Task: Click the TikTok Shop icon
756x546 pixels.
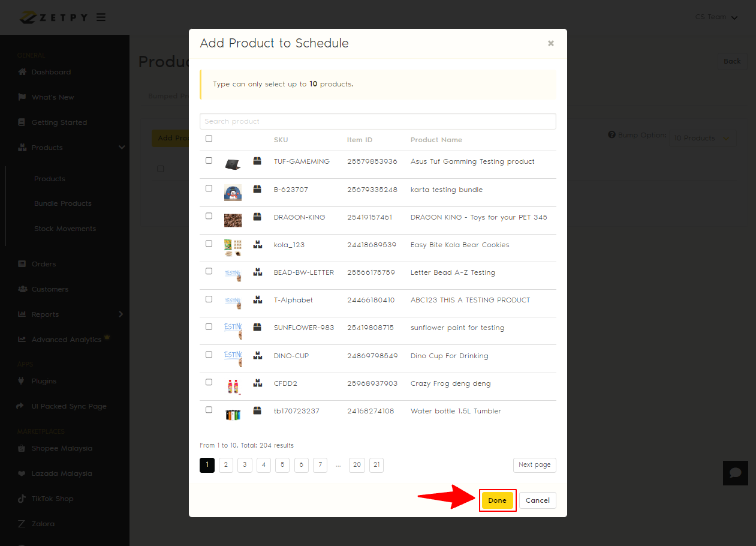Action: (22, 499)
